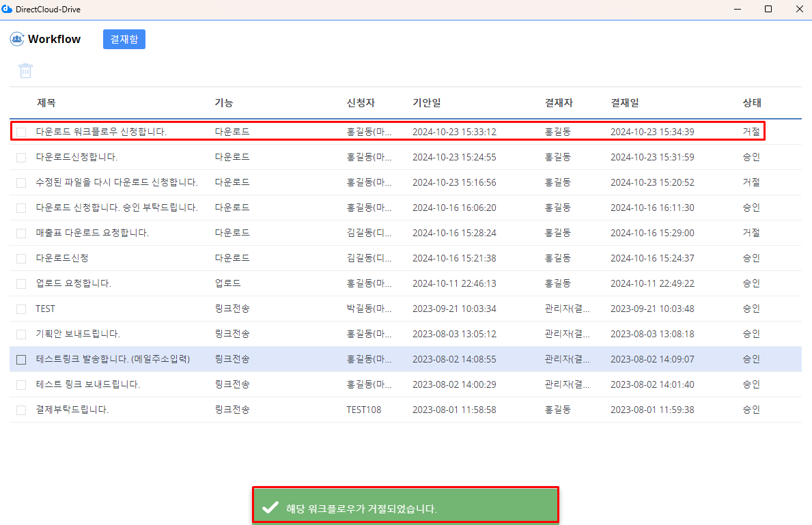Click 거절 status in 매출표 다운로드 row
Viewport: 812px width, 525px height.
click(x=751, y=233)
